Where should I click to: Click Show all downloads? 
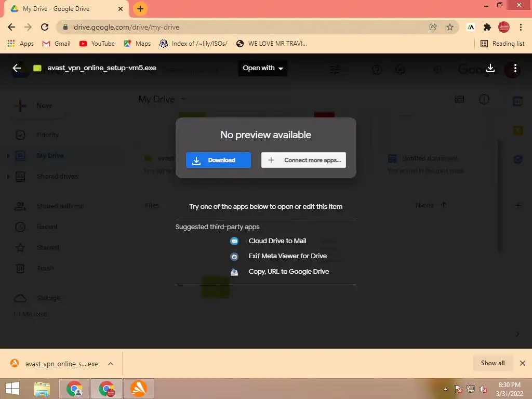(x=493, y=363)
